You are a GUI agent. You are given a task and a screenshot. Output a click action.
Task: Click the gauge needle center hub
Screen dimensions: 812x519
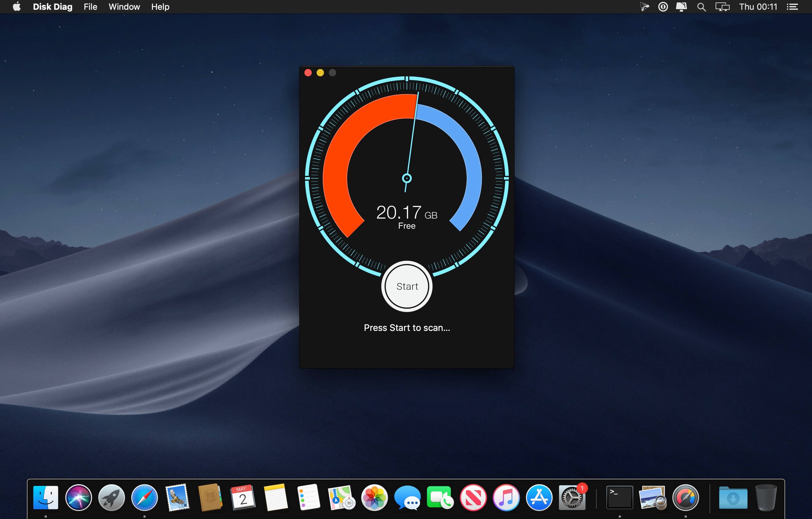pyautogui.click(x=407, y=178)
